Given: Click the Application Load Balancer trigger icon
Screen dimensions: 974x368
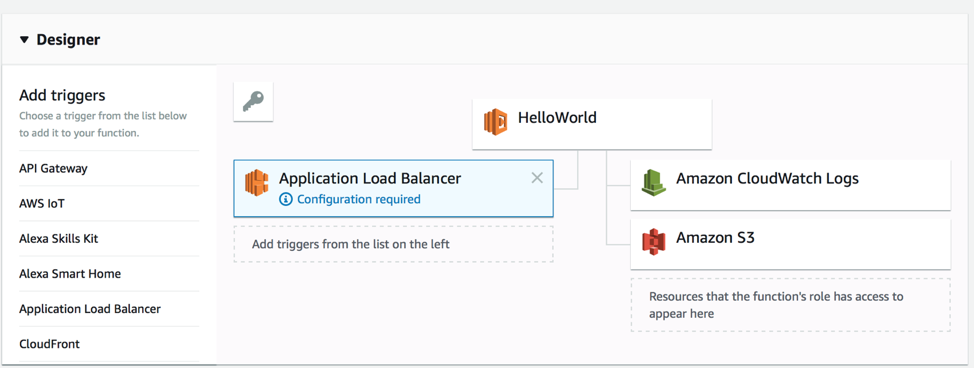Looking at the screenshot, I should [x=257, y=183].
